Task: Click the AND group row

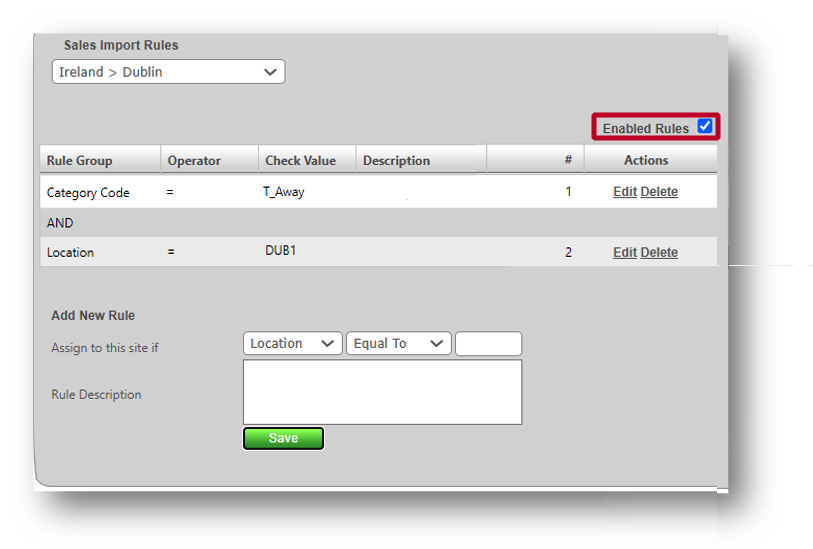Action: 379,223
